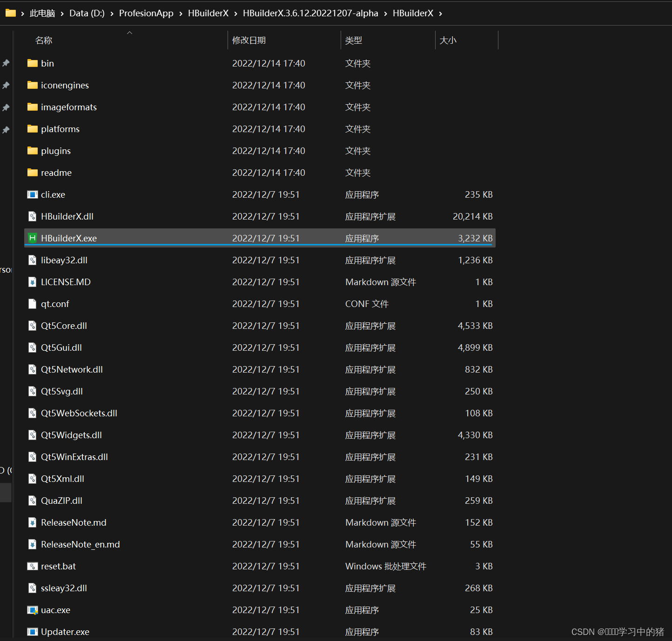
Task: Click the qt.conf blank file icon
Action: click(x=33, y=304)
